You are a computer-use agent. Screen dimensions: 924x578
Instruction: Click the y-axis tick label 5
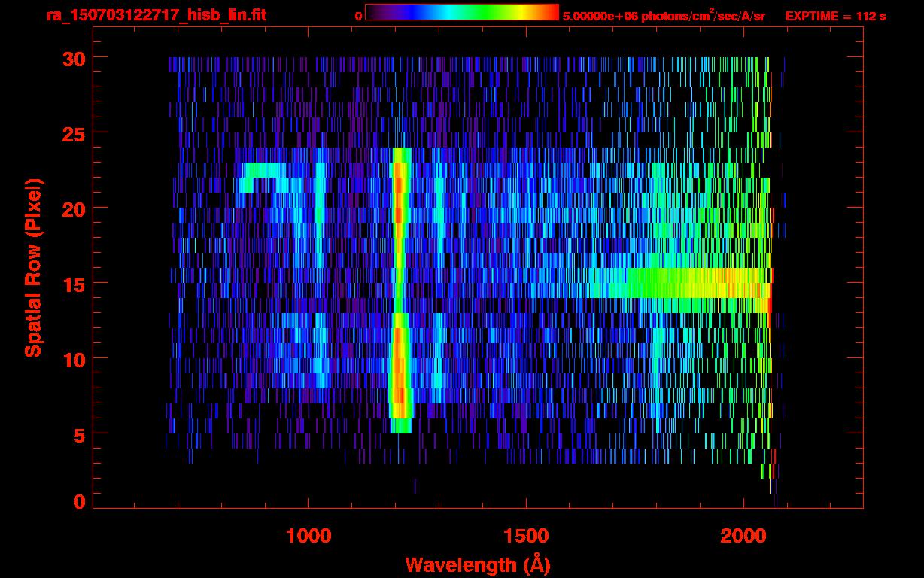pyautogui.click(x=78, y=434)
